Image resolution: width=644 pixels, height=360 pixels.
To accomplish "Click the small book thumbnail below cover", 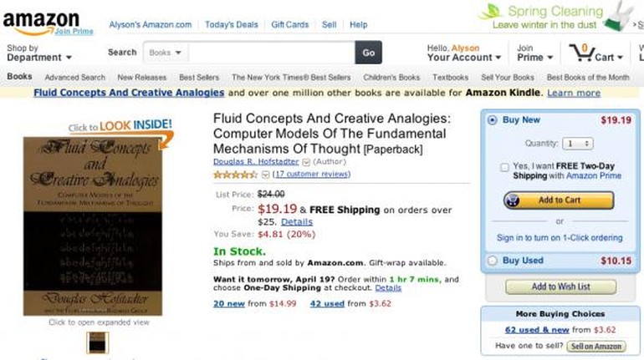I will (98, 342).
